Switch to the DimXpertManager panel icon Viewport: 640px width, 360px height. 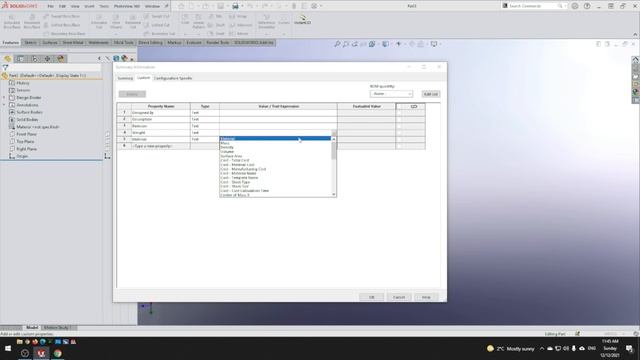coord(47,59)
